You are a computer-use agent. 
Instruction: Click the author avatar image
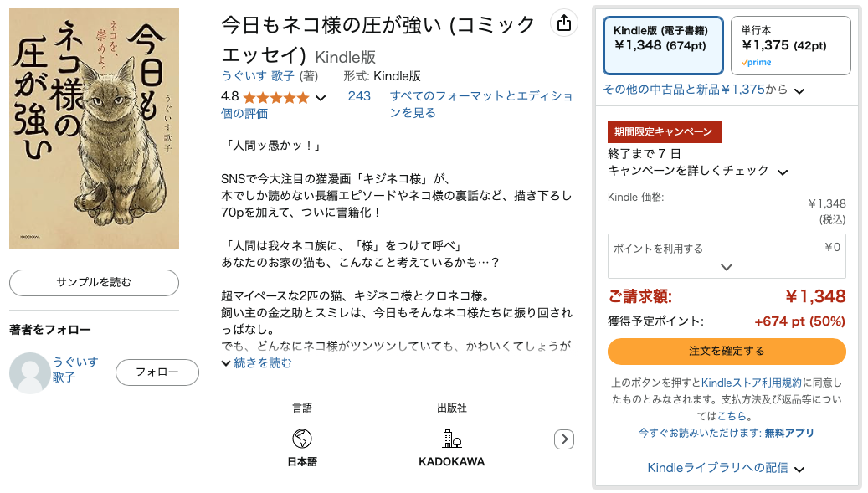[x=30, y=373]
